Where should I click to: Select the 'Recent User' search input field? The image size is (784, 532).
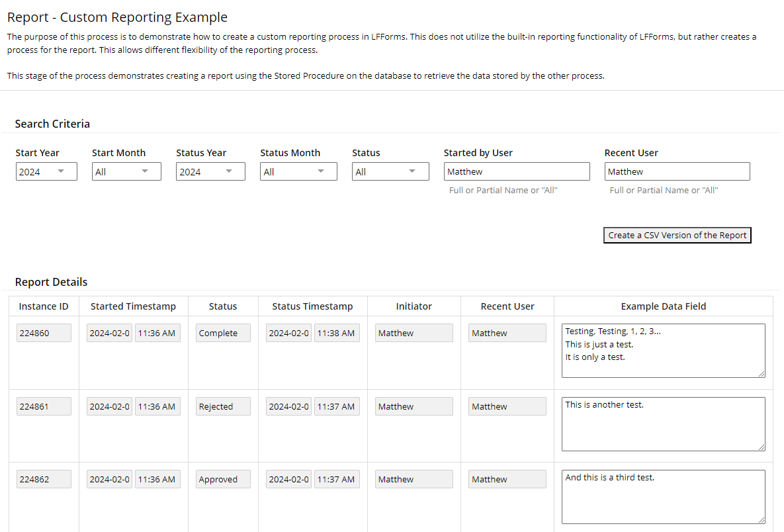[677, 171]
